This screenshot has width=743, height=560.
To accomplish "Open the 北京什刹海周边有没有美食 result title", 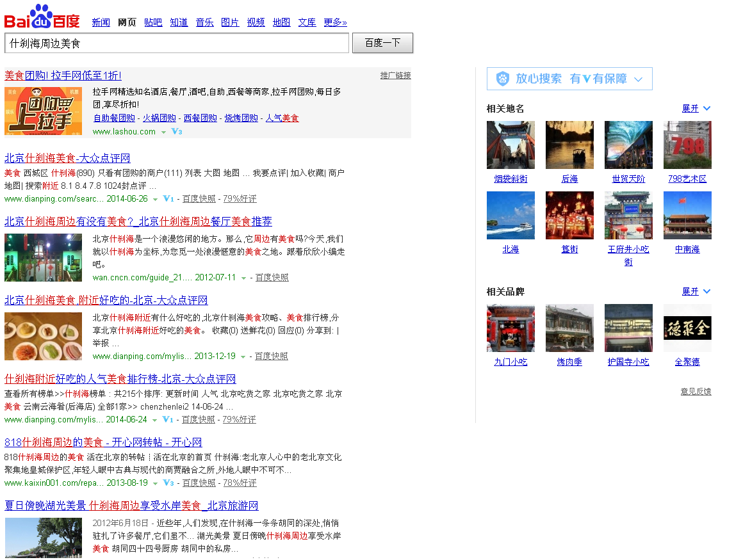I will coord(138,221).
